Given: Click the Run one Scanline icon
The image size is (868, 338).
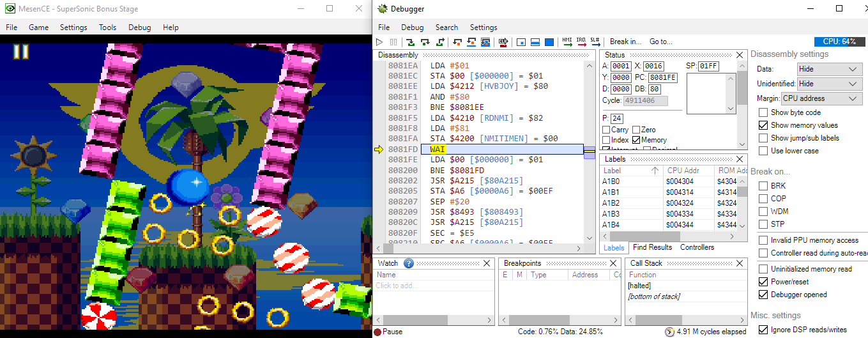Looking at the screenshot, I should coord(535,42).
